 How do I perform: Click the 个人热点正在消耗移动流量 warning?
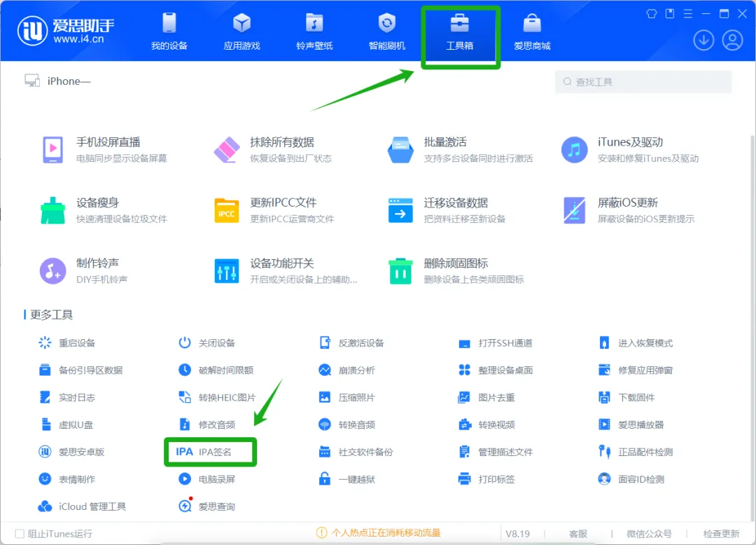[379, 533]
